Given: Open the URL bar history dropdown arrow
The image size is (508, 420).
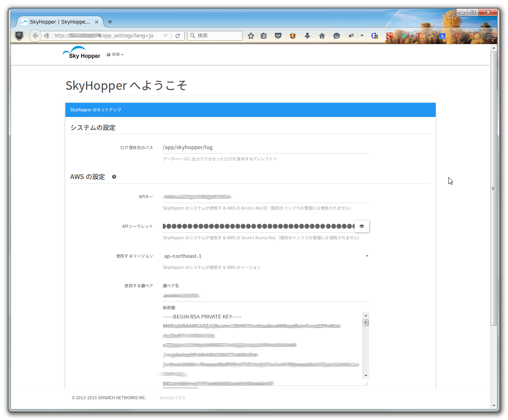Looking at the screenshot, I should [165, 36].
